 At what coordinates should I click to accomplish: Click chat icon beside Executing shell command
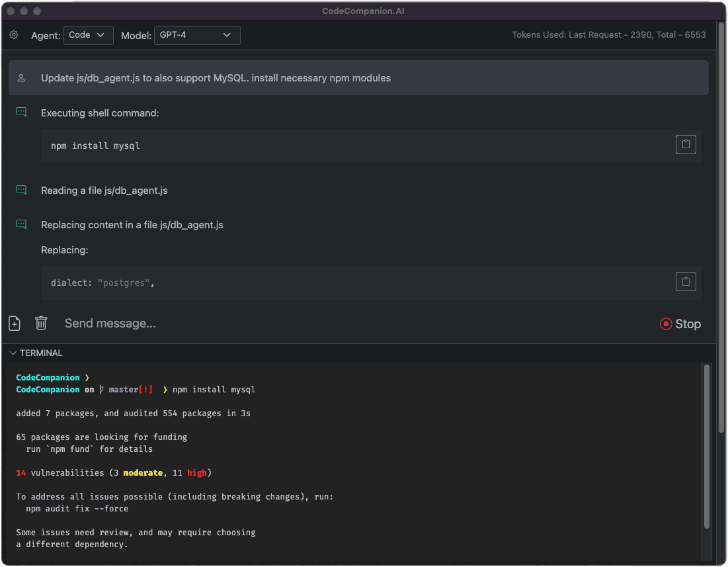pos(21,112)
